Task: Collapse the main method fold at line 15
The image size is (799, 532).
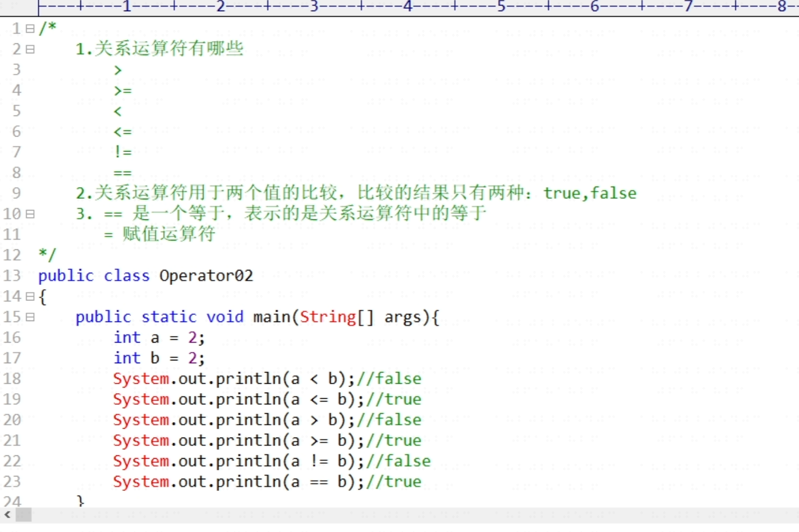Action: point(30,317)
